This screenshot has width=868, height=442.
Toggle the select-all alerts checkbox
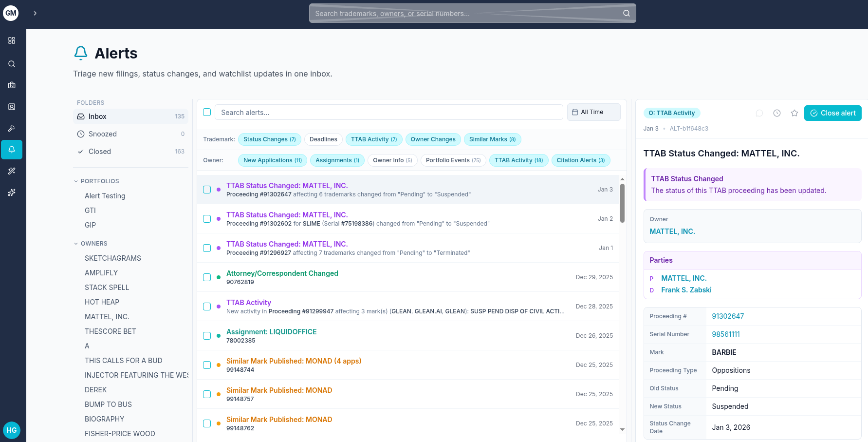[207, 112]
